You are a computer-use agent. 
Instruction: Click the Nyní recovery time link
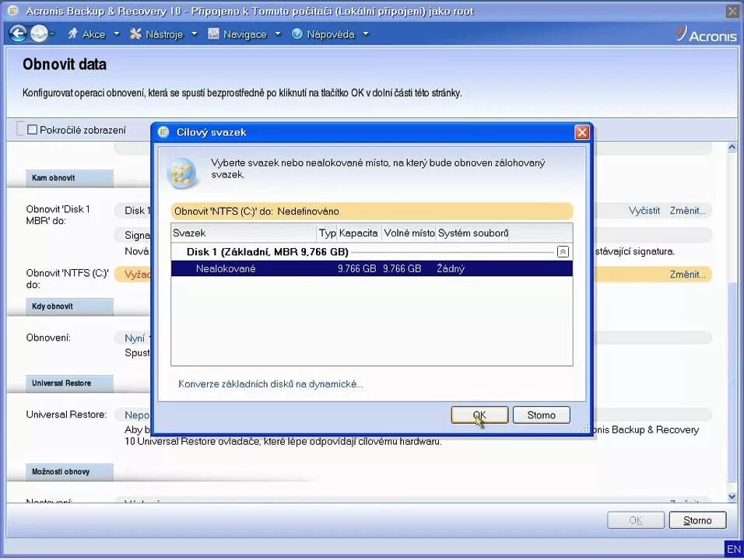click(x=135, y=338)
